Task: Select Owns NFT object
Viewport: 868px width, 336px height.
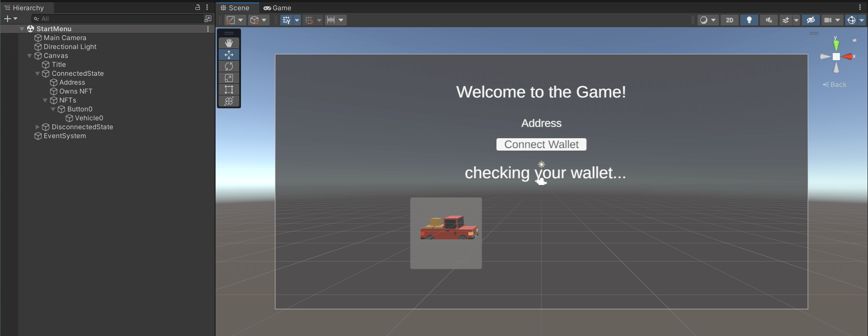Action: 76,91
